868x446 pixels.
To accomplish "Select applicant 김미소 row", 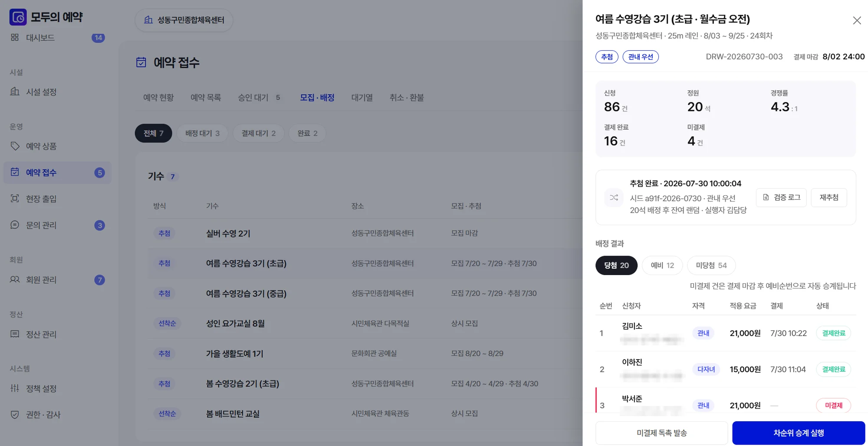I will [x=726, y=333].
